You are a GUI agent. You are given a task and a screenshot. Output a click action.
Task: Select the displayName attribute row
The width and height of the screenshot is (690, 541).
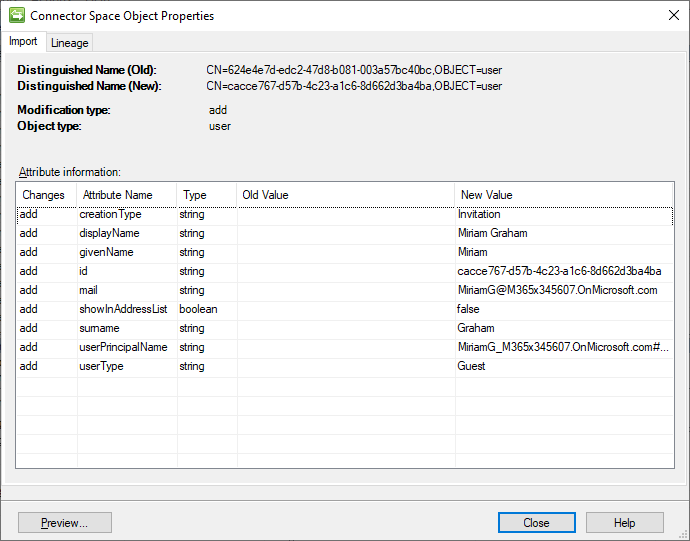pyautogui.click(x=110, y=233)
